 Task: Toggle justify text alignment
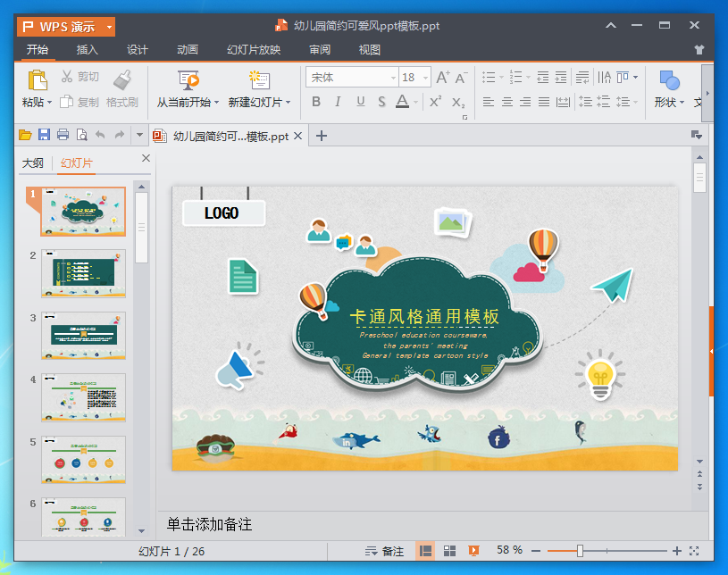click(544, 102)
